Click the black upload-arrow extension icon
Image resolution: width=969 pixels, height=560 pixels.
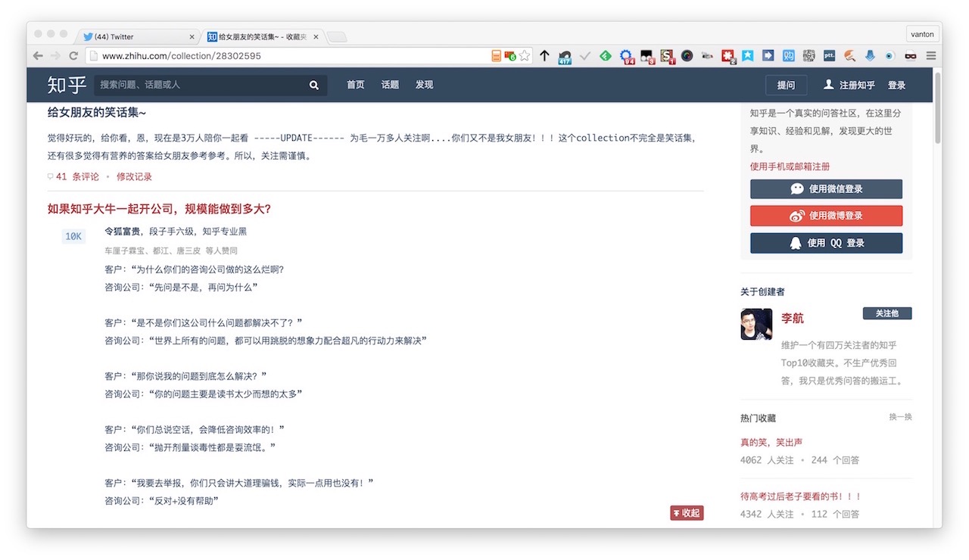pos(544,55)
